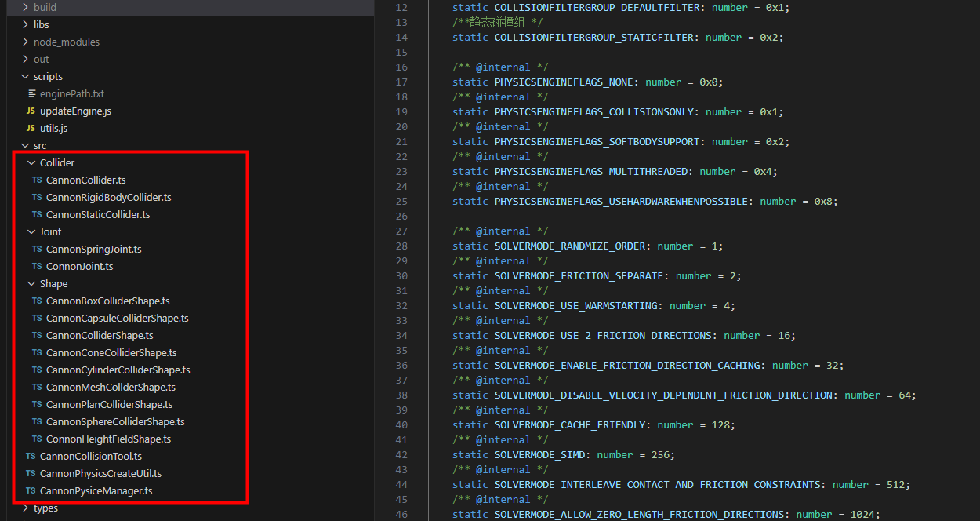Viewport: 980px width, 521px height.
Task: Collapse the Collider folder
Action: pyautogui.click(x=31, y=163)
